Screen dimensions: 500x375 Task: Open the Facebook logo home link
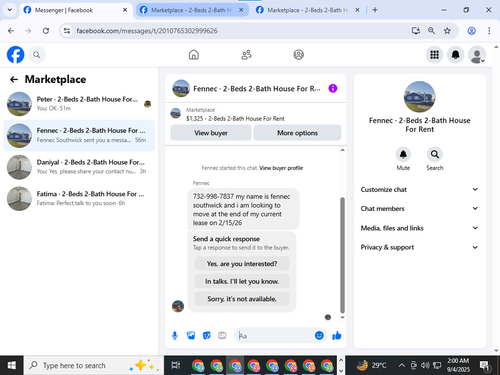coord(15,55)
